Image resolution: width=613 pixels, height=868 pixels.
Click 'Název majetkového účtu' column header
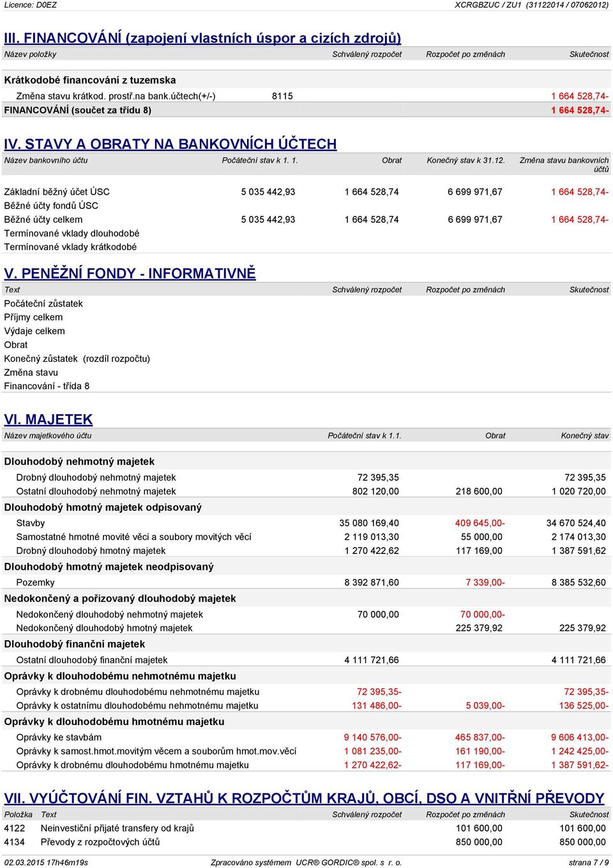pyautogui.click(x=48, y=436)
